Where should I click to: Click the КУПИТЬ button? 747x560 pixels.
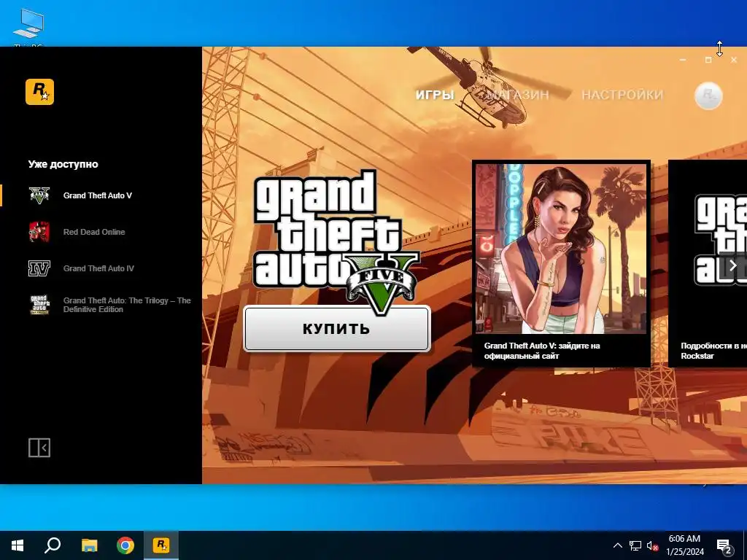(337, 329)
